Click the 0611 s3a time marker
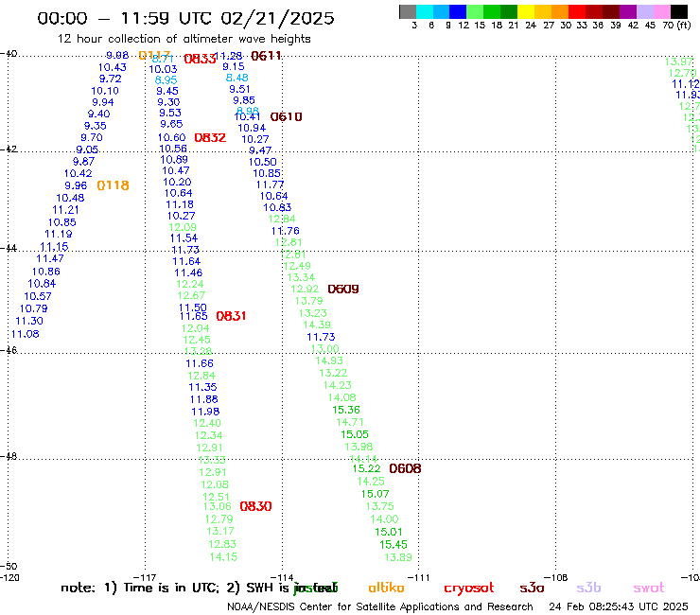This screenshot has width=700, height=615. click(266, 56)
